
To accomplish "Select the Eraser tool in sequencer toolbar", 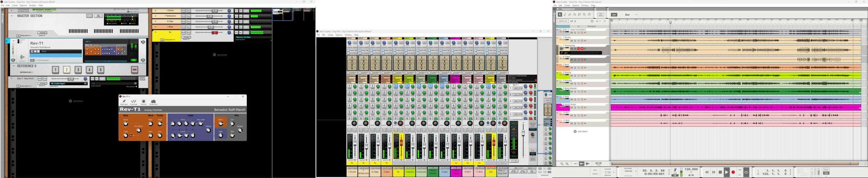I will pos(570,15).
